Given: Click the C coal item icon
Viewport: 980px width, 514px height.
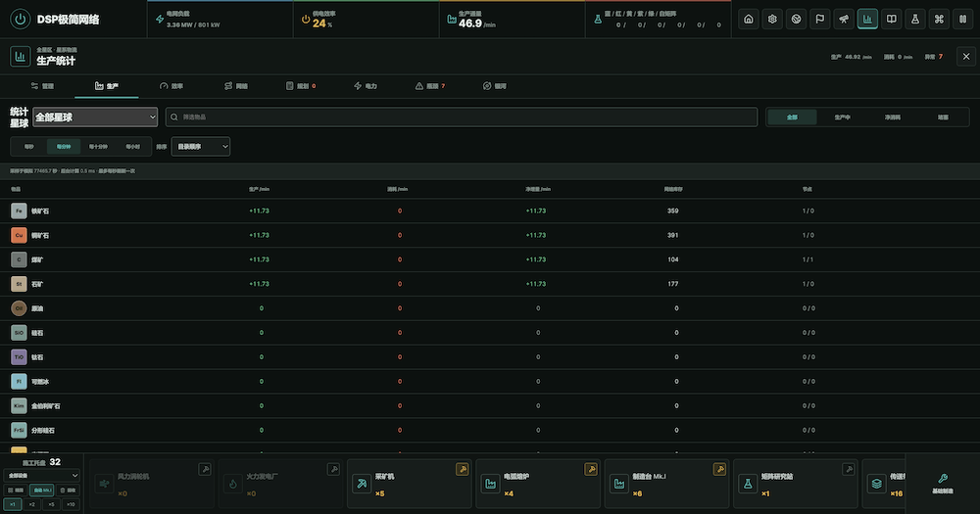Looking at the screenshot, I should (x=19, y=259).
